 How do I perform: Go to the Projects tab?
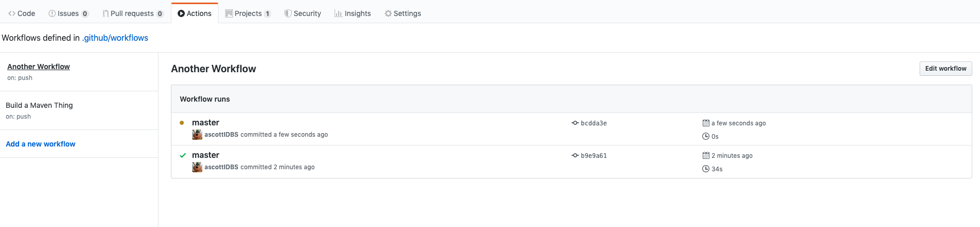coord(248,13)
